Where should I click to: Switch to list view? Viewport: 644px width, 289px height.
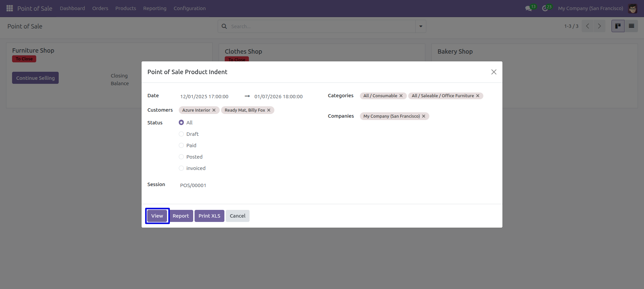[631, 26]
